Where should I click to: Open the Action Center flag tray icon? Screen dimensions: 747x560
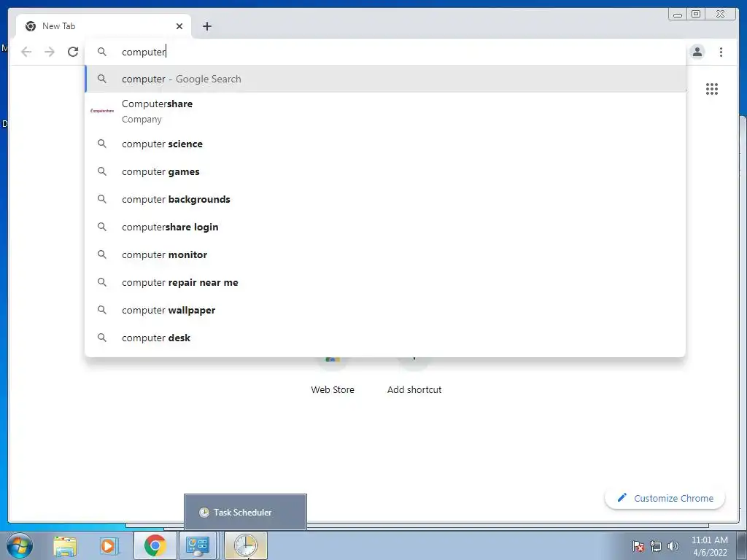tap(638, 546)
